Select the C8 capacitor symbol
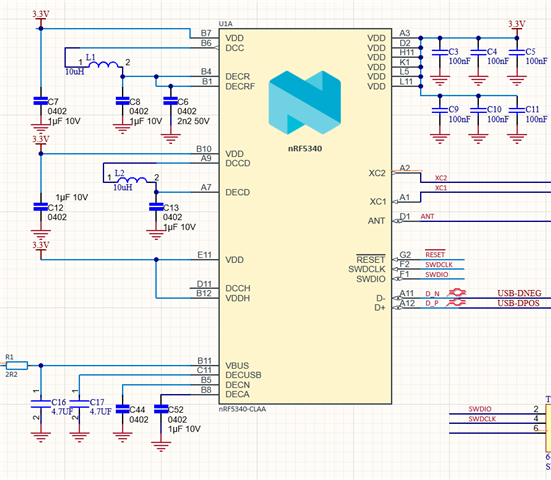The width and height of the screenshot is (551, 480). click(122, 101)
